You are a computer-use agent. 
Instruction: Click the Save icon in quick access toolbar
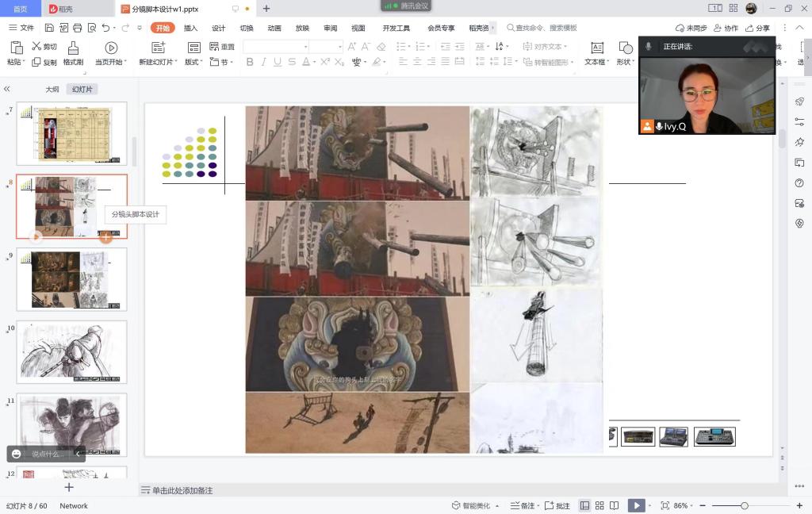[x=49, y=28]
